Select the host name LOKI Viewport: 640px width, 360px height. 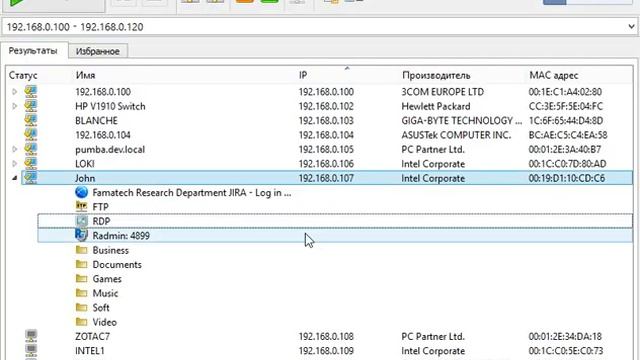pyautogui.click(x=84, y=164)
